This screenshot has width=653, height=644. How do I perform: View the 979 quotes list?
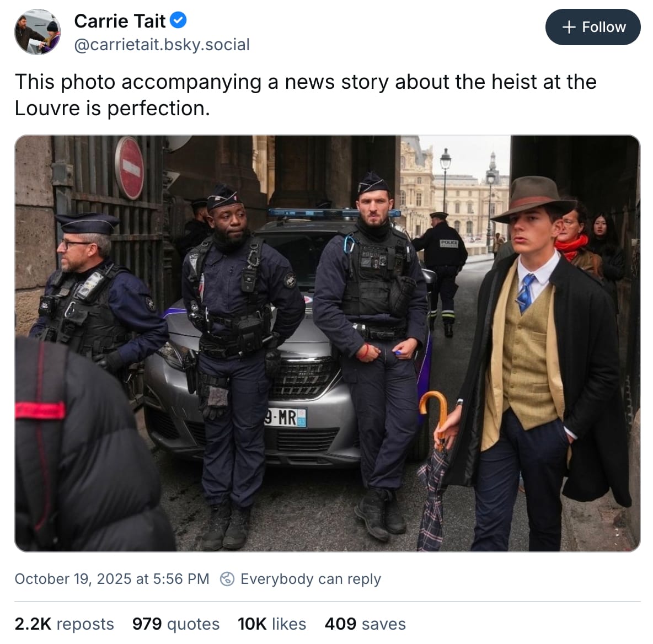(176, 624)
